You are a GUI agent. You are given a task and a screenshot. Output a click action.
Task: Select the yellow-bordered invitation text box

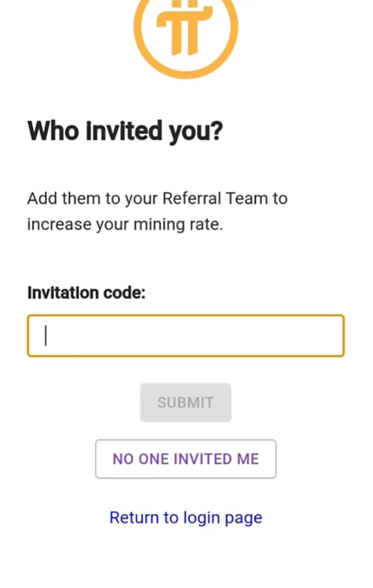[186, 336]
